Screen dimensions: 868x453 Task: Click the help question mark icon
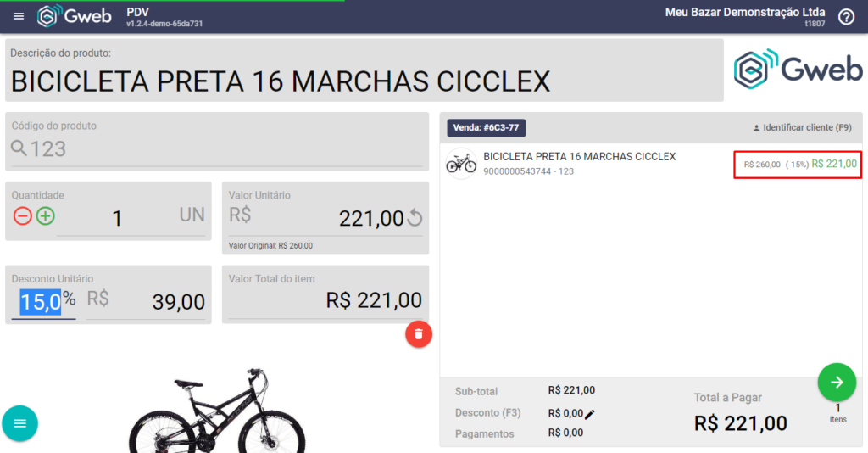(846, 17)
